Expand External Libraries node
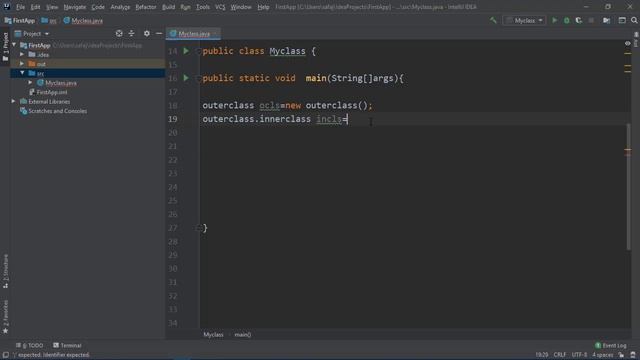This screenshot has width=640, height=360. click(x=13, y=101)
